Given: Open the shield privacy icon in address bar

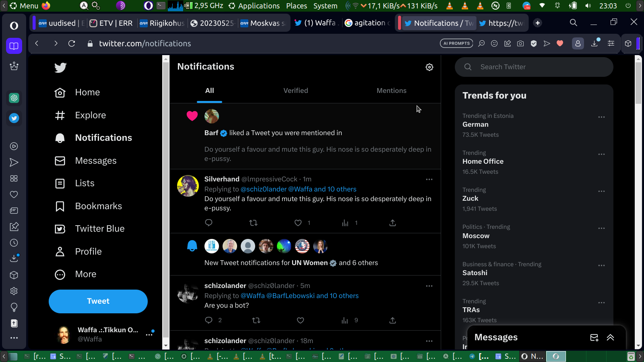Looking at the screenshot, I should click(534, 43).
